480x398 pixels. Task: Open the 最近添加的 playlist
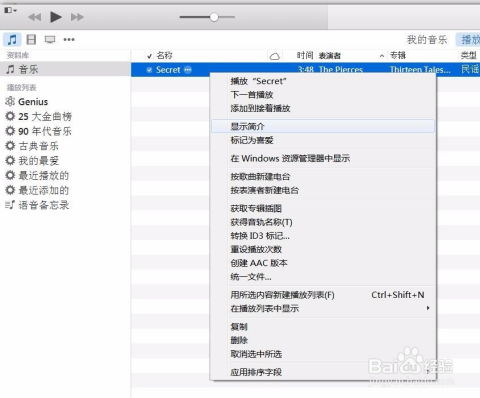[37, 190]
